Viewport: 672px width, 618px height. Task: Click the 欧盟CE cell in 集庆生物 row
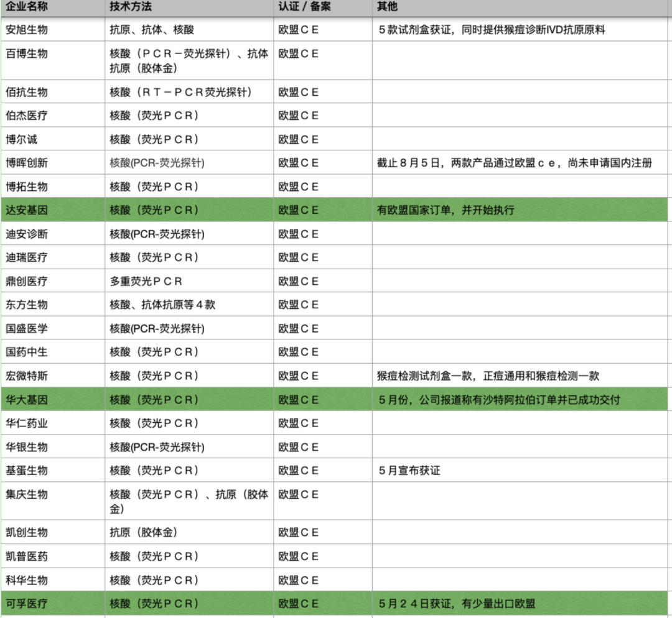pyautogui.click(x=323, y=501)
